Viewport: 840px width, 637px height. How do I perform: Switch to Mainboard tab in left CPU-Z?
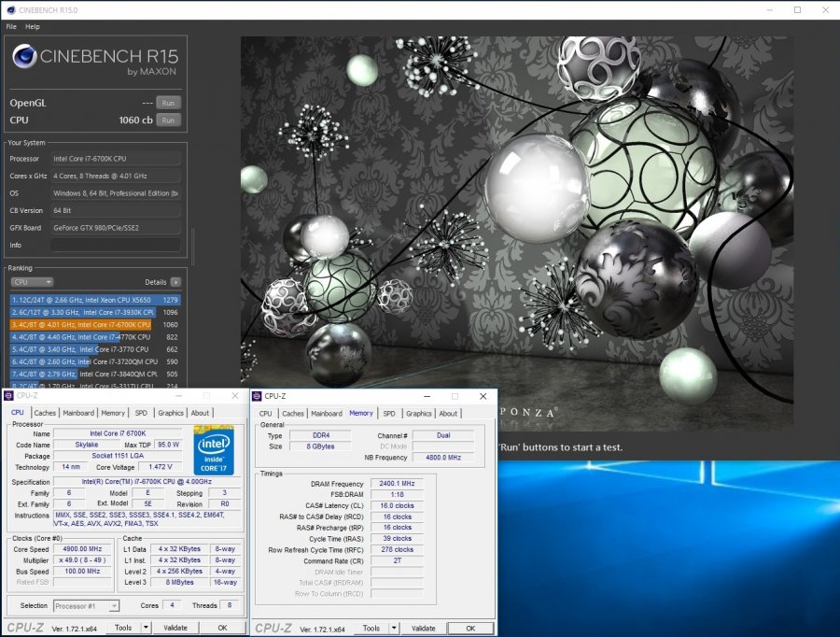tap(78, 413)
